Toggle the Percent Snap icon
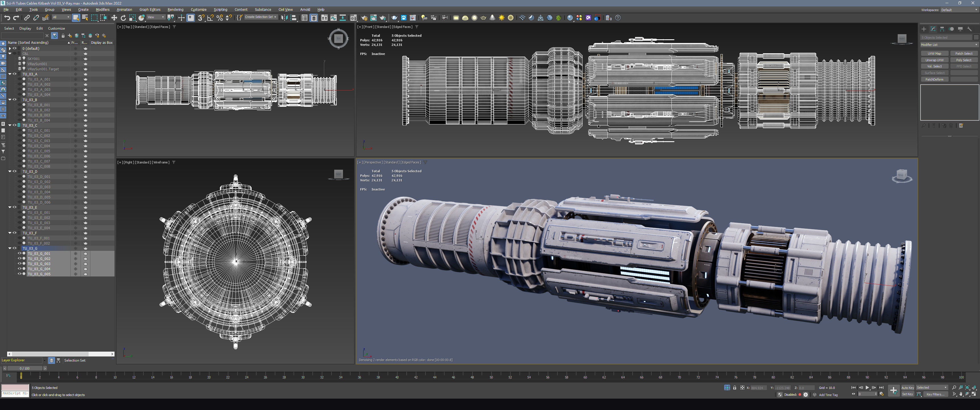980x410 pixels. [x=220, y=18]
